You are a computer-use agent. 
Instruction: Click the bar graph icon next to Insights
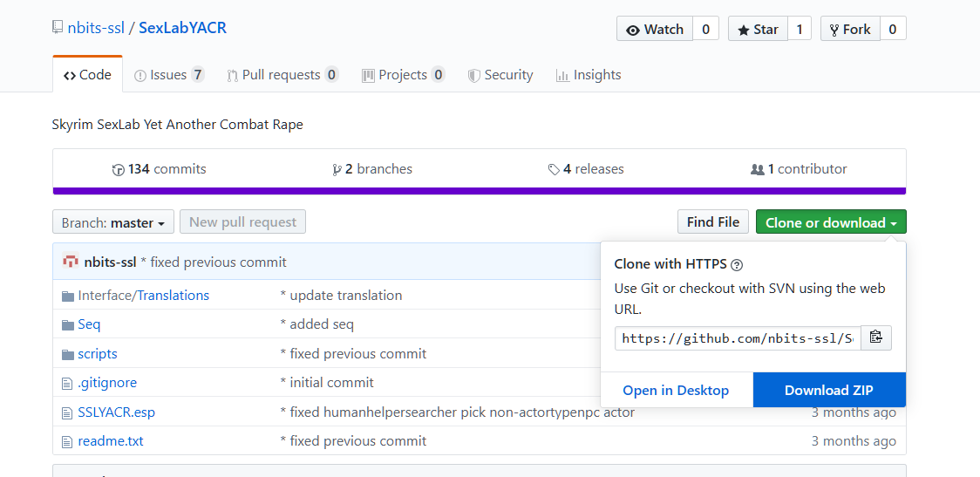[x=562, y=76]
